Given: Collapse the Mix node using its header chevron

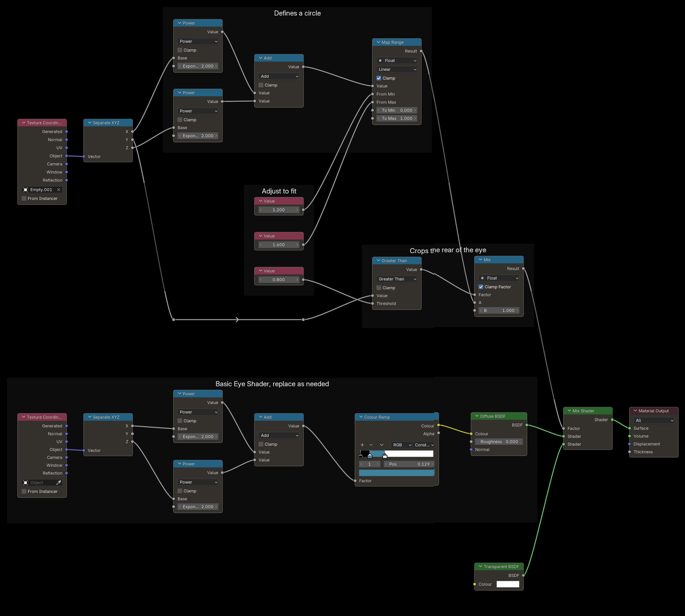Looking at the screenshot, I should tap(480, 260).
